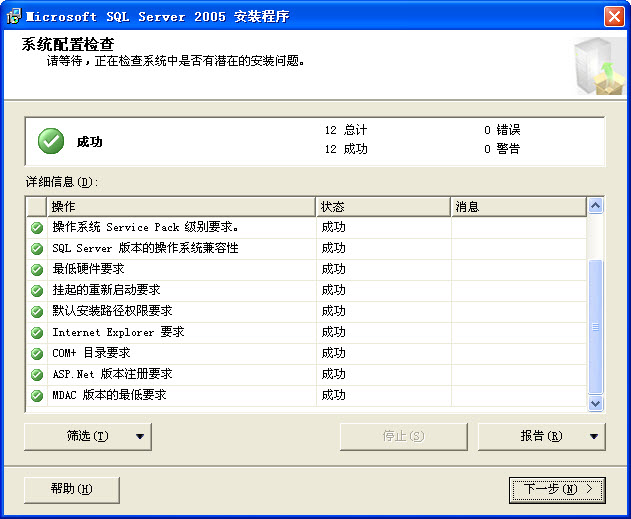631x519 pixels.
Task: Click the 消息 column header
Action: pyautogui.click(x=517, y=206)
